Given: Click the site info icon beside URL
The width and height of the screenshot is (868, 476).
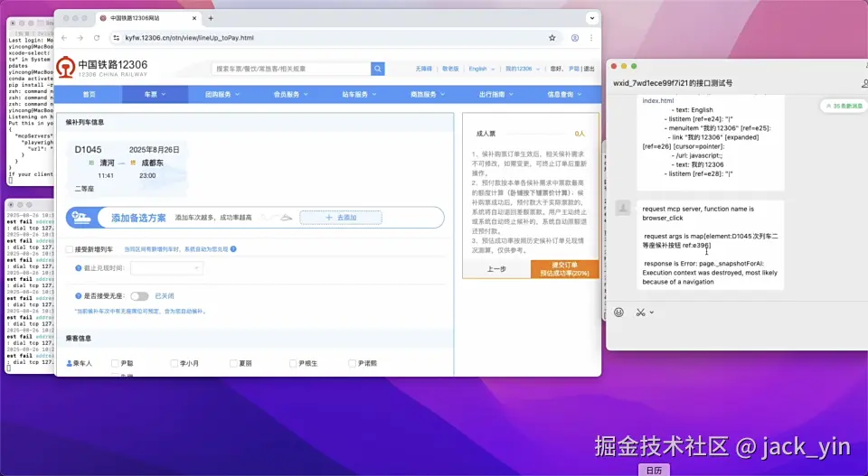Looking at the screenshot, I should [116, 38].
